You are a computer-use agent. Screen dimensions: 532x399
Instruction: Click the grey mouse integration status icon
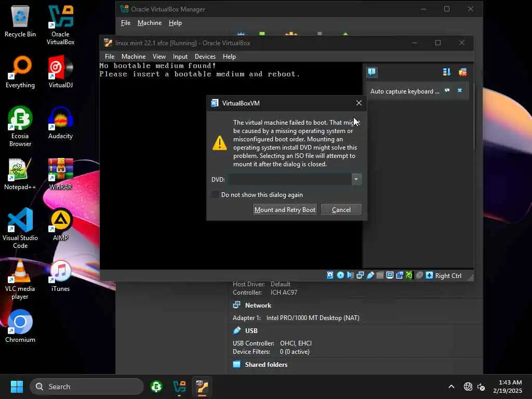419,275
